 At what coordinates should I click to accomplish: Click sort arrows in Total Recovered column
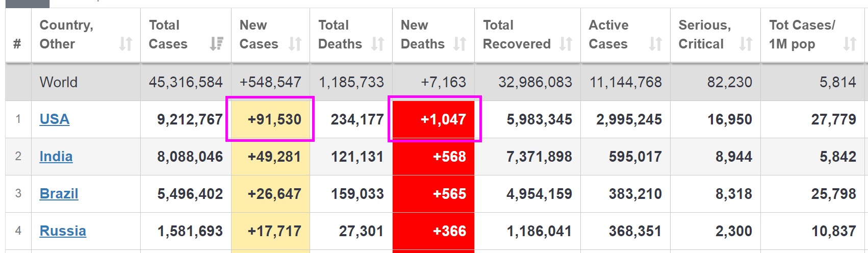[x=565, y=44]
